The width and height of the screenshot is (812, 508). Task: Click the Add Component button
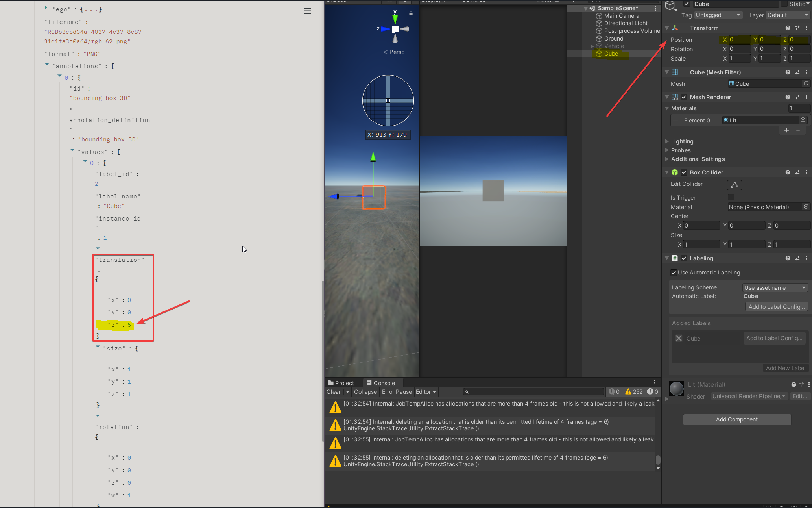pos(736,419)
